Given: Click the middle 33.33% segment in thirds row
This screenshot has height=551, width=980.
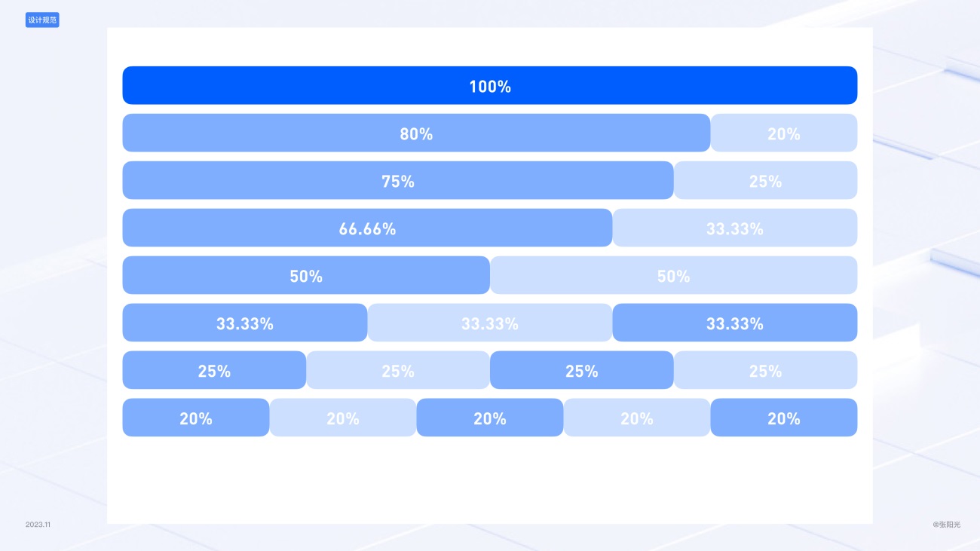Looking at the screenshot, I should (x=490, y=323).
